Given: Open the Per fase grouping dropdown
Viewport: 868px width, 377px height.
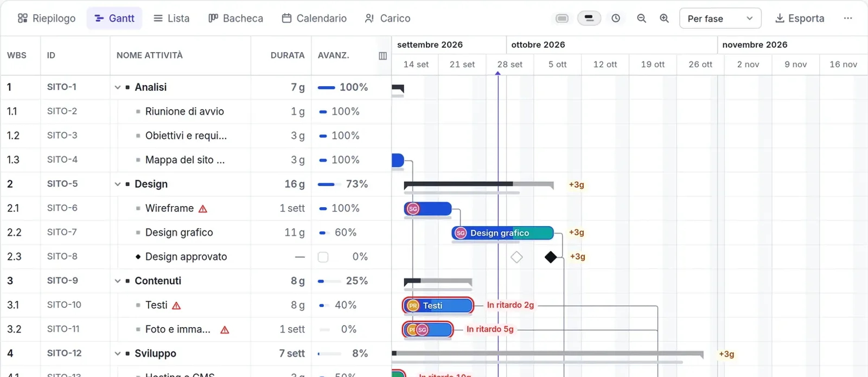Looking at the screenshot, I should point(720,18).
